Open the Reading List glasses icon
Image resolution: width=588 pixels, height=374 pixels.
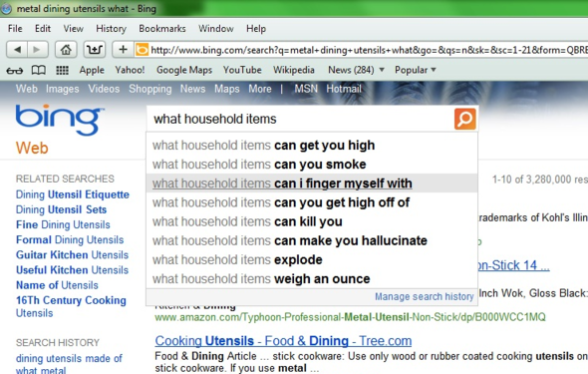[x=15, y=70]
